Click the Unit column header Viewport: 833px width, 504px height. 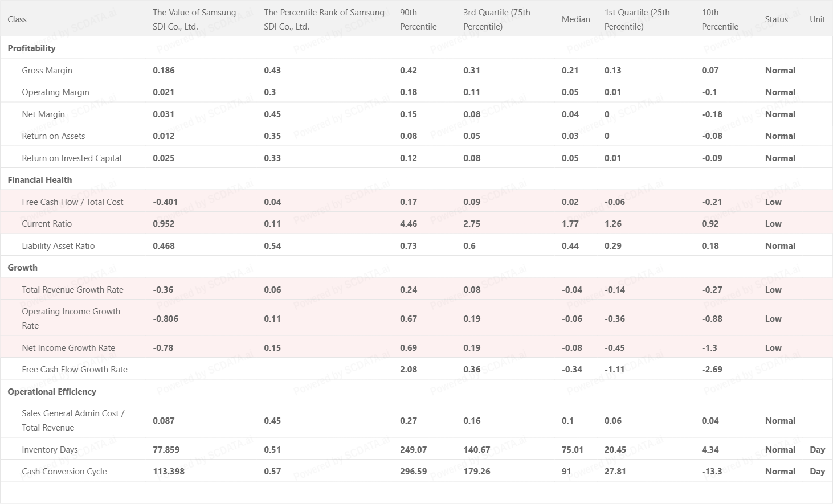817,19
